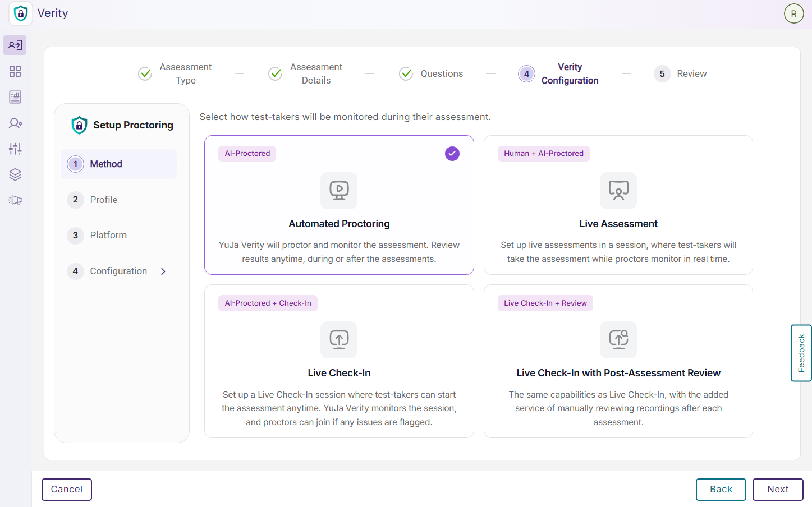Click the monitoring instruction sentence
Screen dimensions: 812x507
pos(345,117)
